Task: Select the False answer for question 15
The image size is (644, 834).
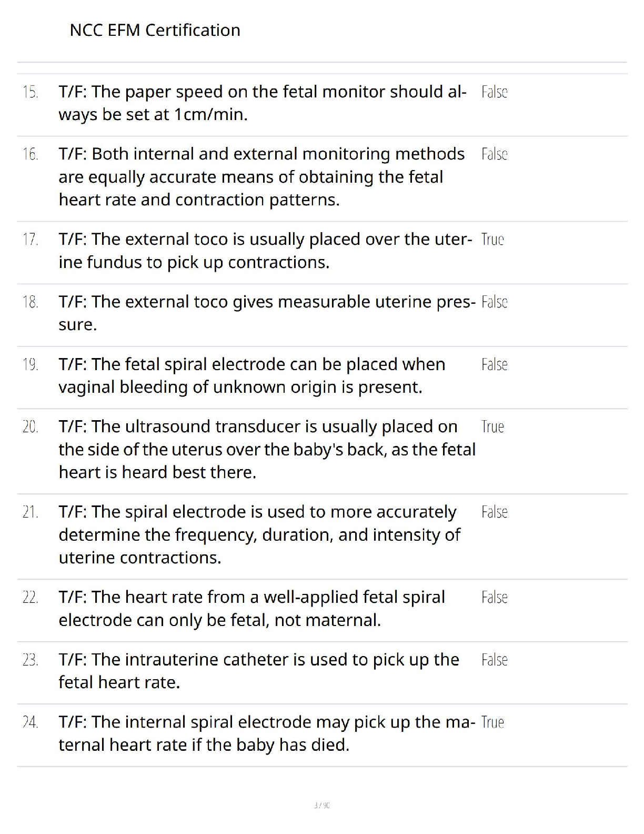Action: pos(494,92)
